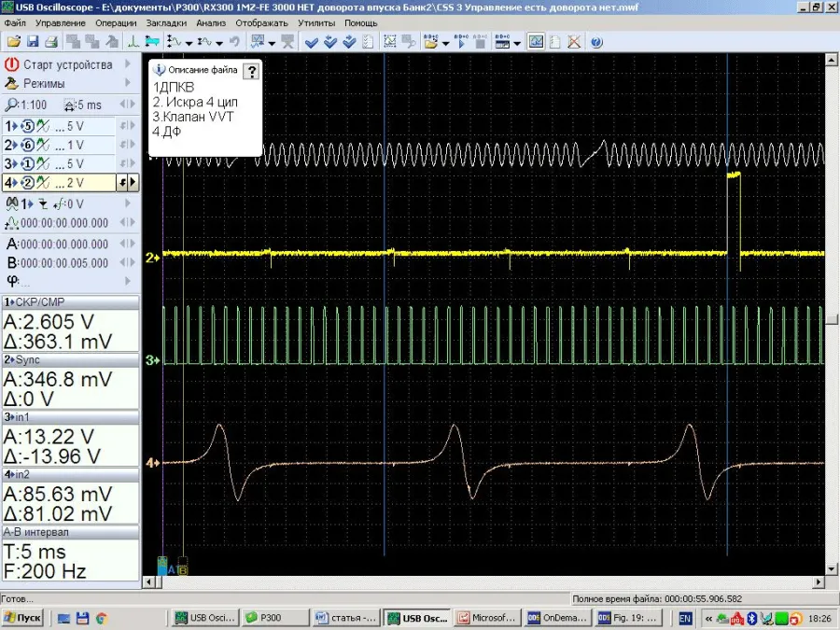840x630 pixels.
Task: Switch to Fig. 19 taskbar window
Action: pyautogui.click(x=629, y=618)
